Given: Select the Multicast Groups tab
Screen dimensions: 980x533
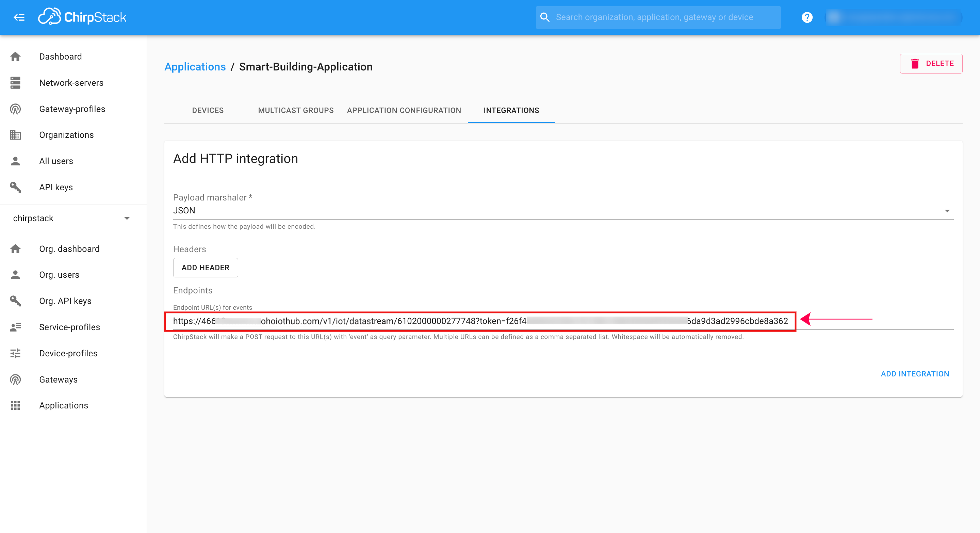Looking at the screenshot, I should tap(296, 110).
